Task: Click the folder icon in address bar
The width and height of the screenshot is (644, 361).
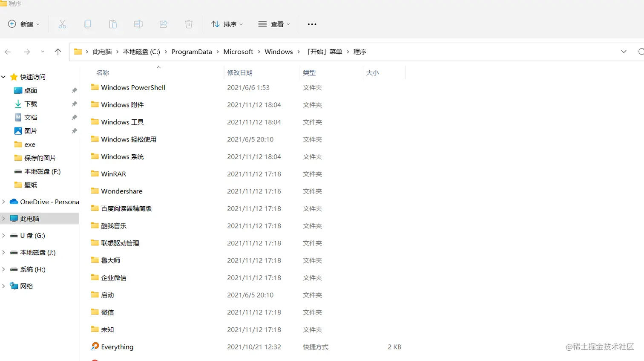Action: tap(78, 52)
